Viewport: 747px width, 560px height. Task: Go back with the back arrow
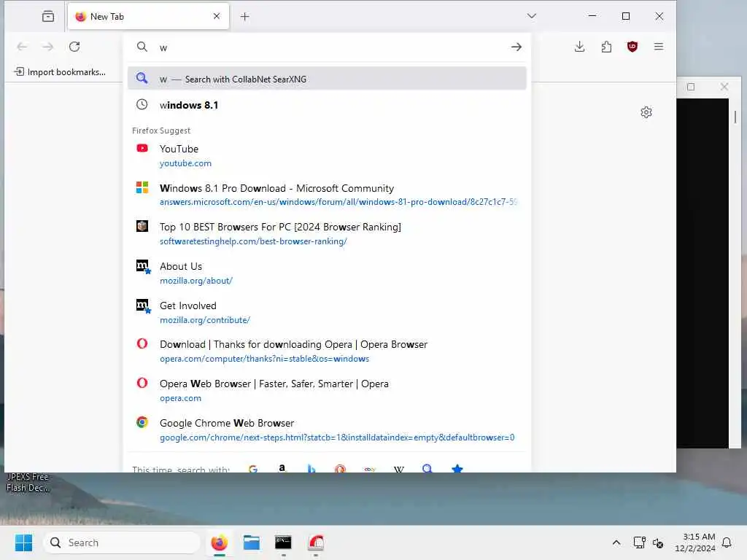[x=22, y=47]
